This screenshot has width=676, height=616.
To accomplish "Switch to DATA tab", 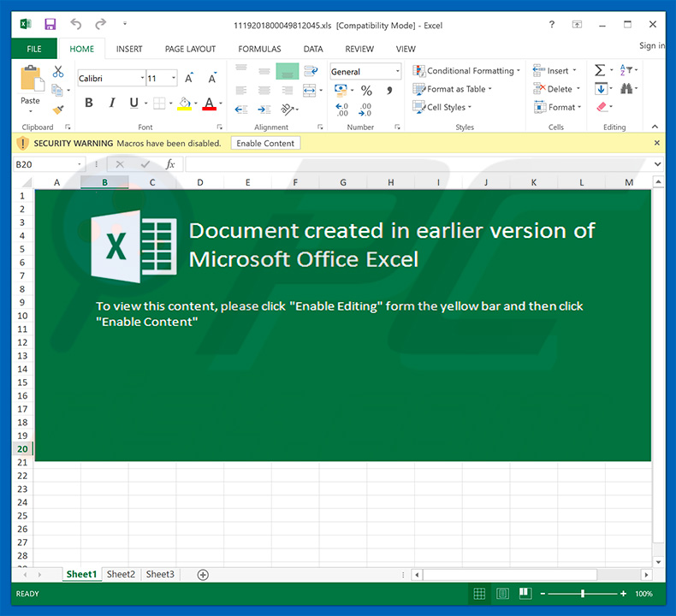I will (x=313, y=49).
